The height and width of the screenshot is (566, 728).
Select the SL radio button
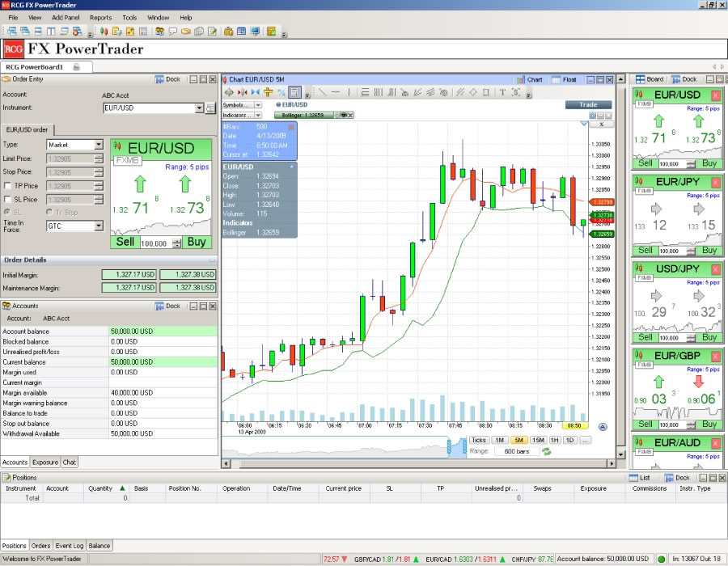7,212
